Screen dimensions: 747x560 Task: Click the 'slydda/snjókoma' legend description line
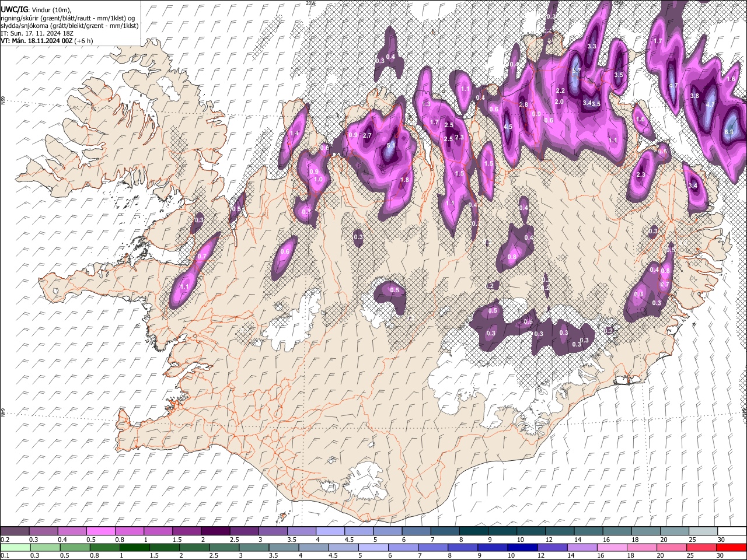(x=69, y=26)
